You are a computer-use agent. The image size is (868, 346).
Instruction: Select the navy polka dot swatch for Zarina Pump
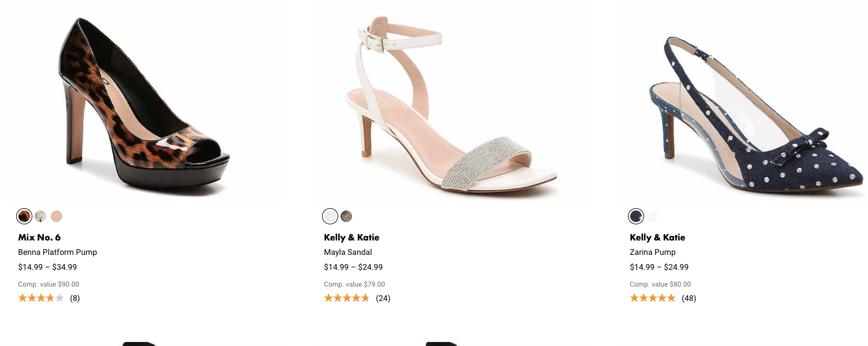click(635, 216)
